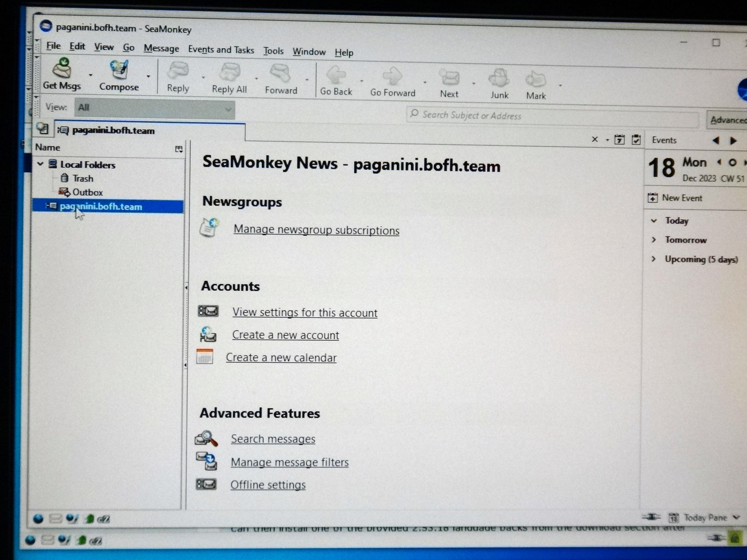
Task: Click the Advanced search button
Action: coord(727,120)
